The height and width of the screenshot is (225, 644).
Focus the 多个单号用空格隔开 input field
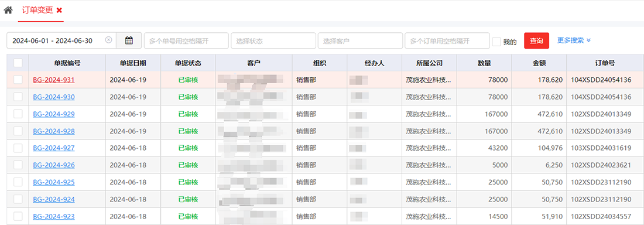[186, 40]
